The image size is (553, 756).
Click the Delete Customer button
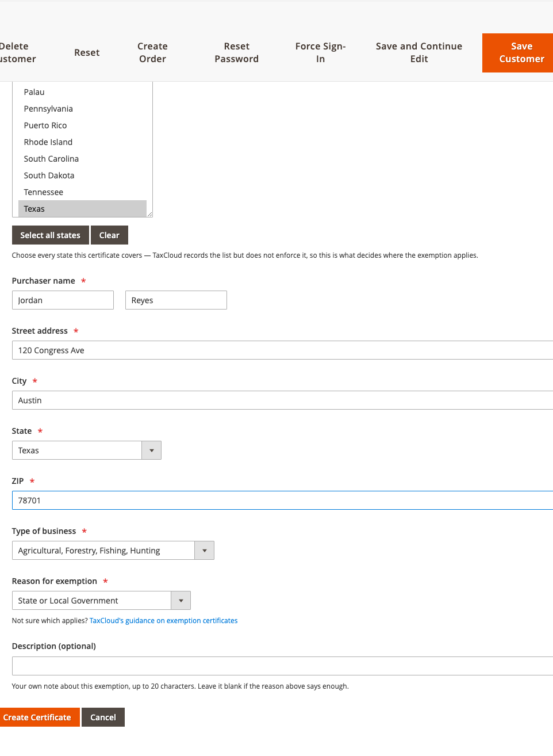(17, 52)
